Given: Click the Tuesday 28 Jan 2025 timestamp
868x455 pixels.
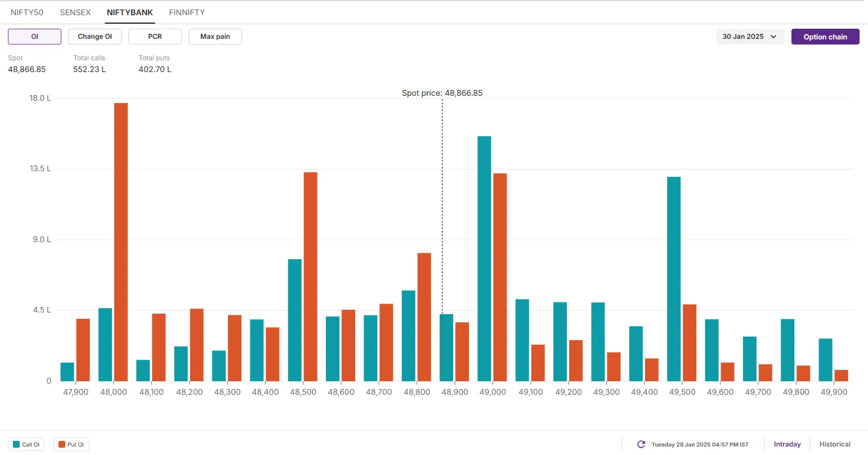Looking at the screenshot, I should 700,444.
